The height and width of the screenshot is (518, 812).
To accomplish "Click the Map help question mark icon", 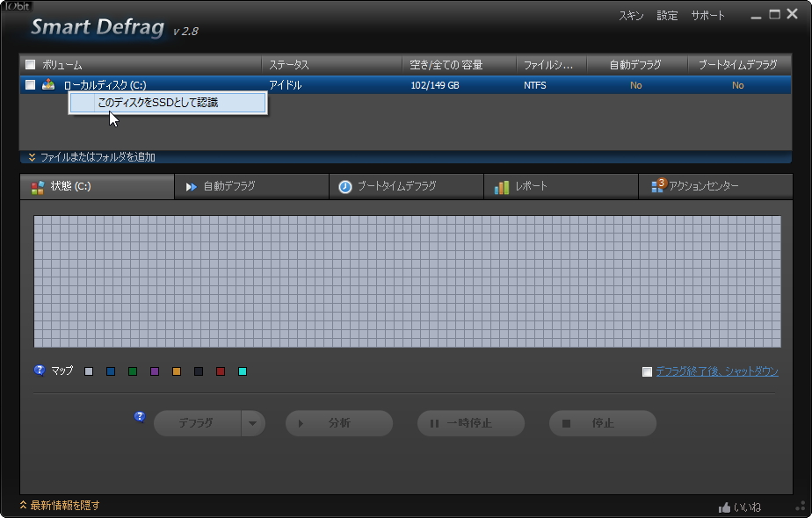I will click(40, 371).
